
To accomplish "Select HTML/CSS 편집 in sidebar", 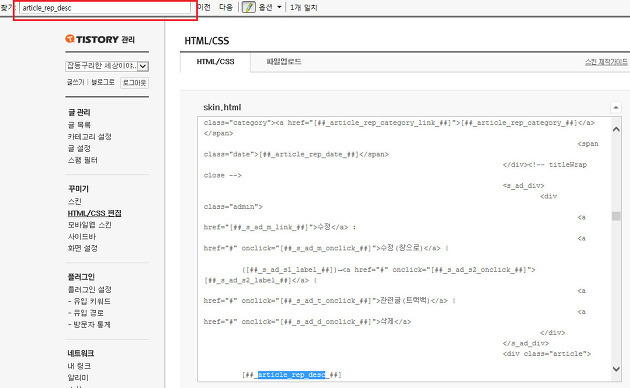I will (94, 213).
